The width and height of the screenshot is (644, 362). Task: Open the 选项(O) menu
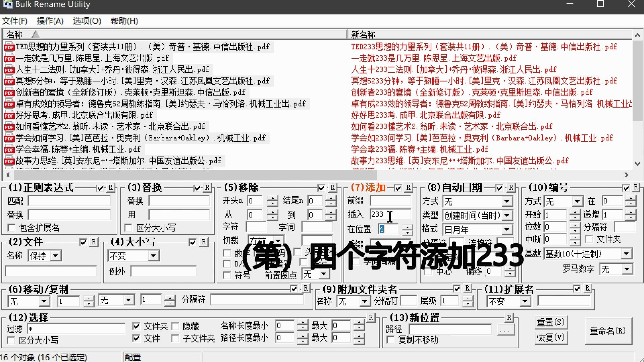[x=86, y=21]
